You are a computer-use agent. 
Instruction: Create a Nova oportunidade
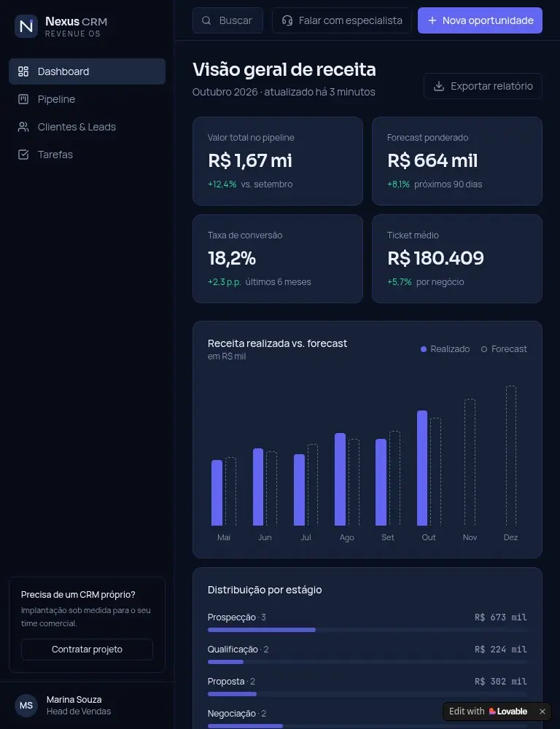click(x=480, y=20)
